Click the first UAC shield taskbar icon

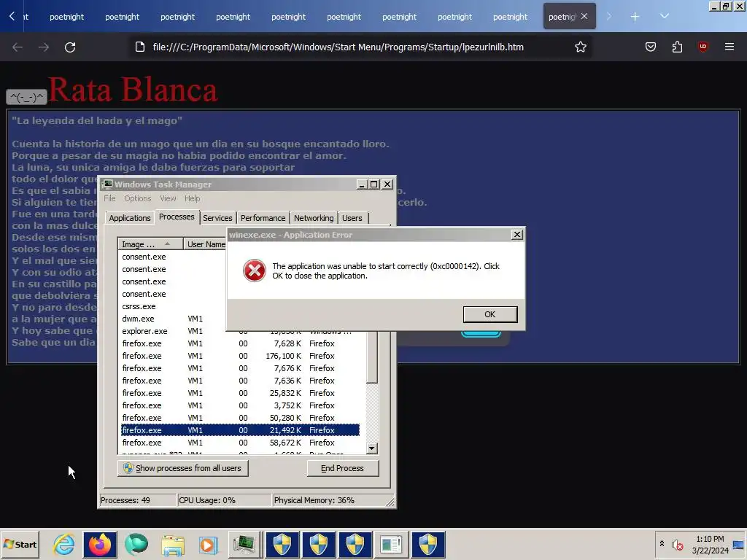(x=282, y=544)
